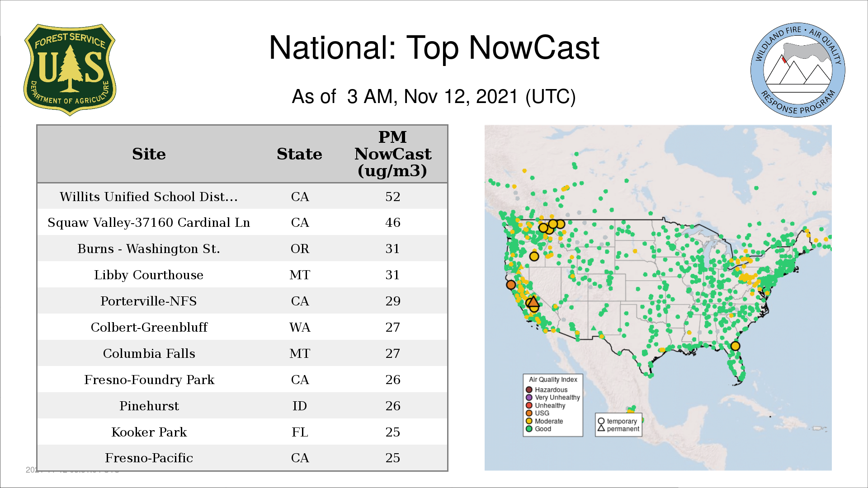Click the PM NowCast column header
The height and width of the screenshot is (488, 868).
click(392, 154)
